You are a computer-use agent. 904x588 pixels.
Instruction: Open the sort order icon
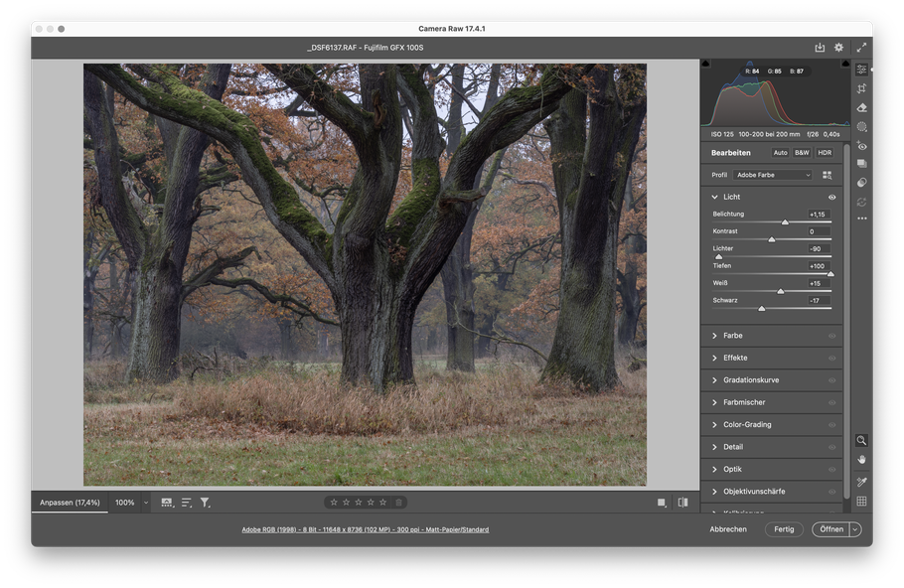click(x=186, y=503)
